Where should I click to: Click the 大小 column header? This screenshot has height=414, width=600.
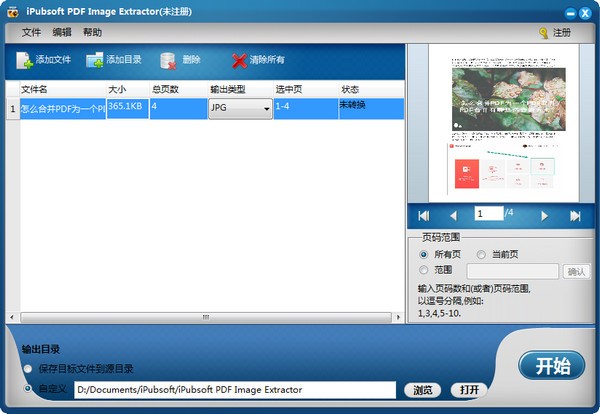pos(127,90)
